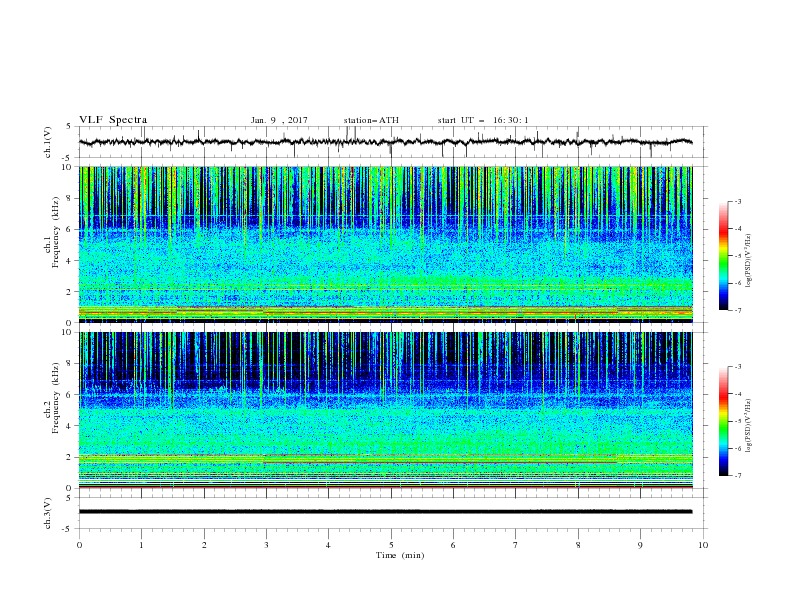
Task: Click time axis tick label "3"
Action: point(266,545)
